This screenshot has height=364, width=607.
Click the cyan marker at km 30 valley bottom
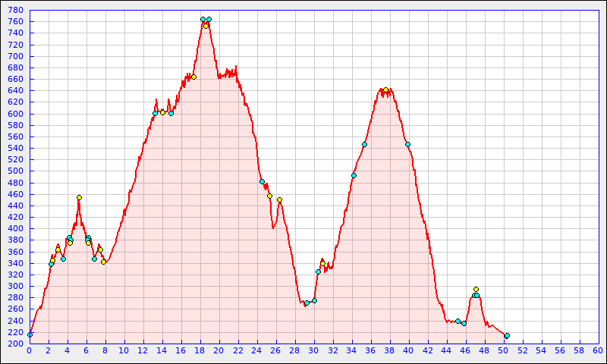pyautogui.click(x=314, y=300)
